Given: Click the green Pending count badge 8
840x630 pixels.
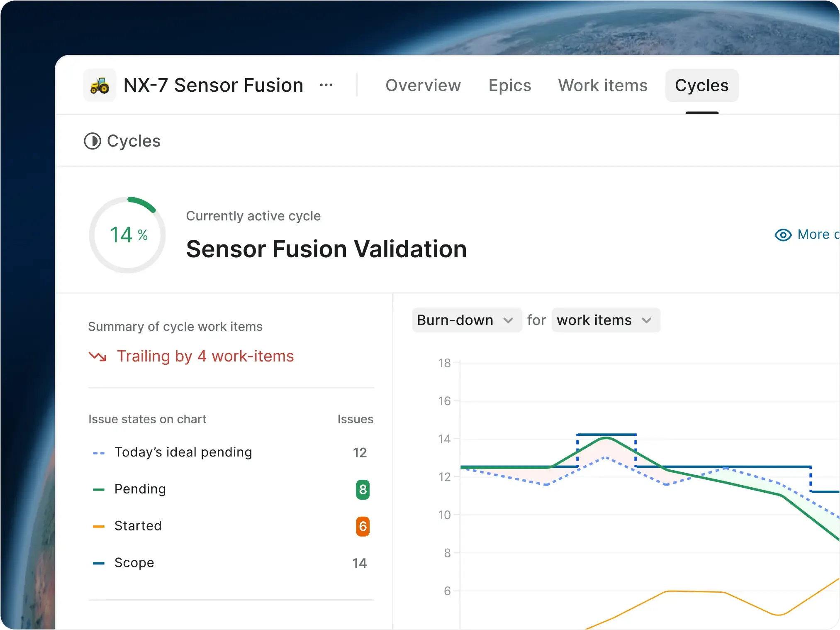Looking at the screenshot, I should (363, 490).
